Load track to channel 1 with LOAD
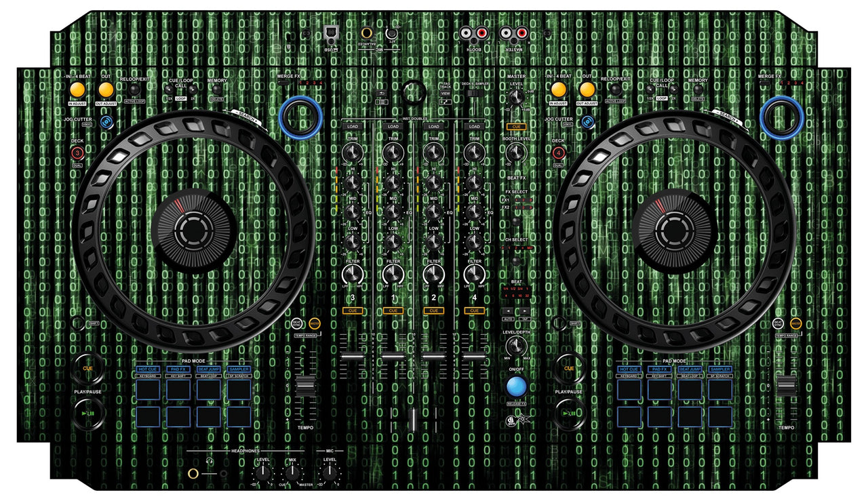 tap(393, 127)
